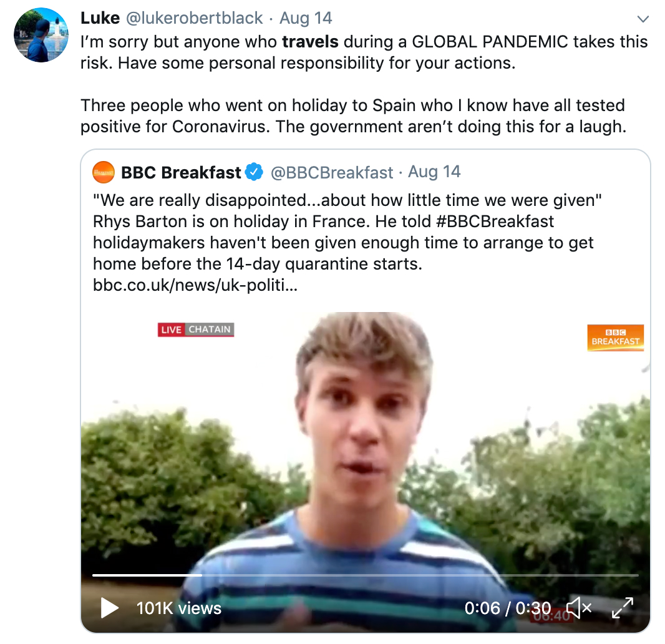Viewport: 665px width, 644px height.
Task: Click Luke's tweet Aug 14 timestamp
Action: point(306,18)
